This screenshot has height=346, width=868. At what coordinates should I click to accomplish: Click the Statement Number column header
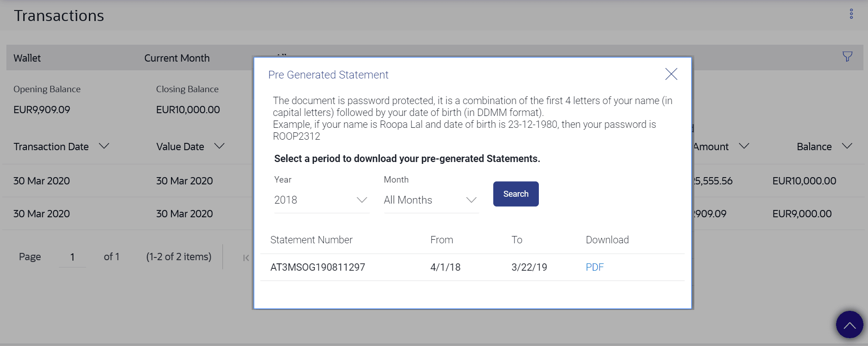311,240
